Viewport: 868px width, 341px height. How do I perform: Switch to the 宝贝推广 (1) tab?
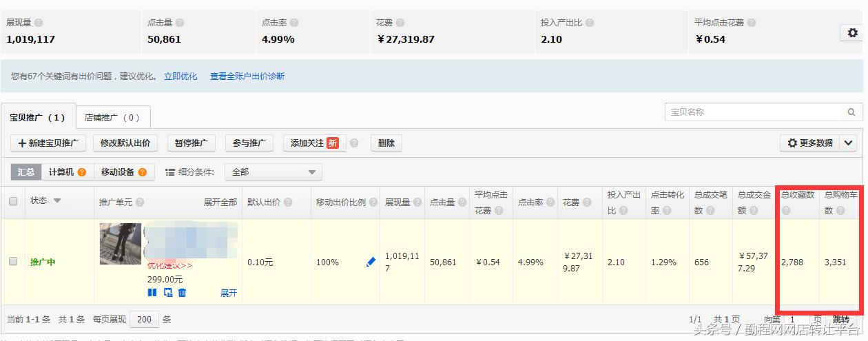click(x=38, y=118)
